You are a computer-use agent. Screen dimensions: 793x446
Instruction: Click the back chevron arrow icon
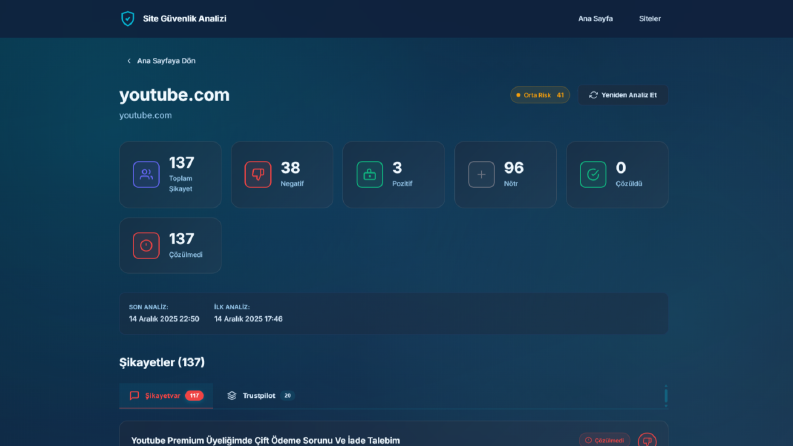(x=129, y=61)
